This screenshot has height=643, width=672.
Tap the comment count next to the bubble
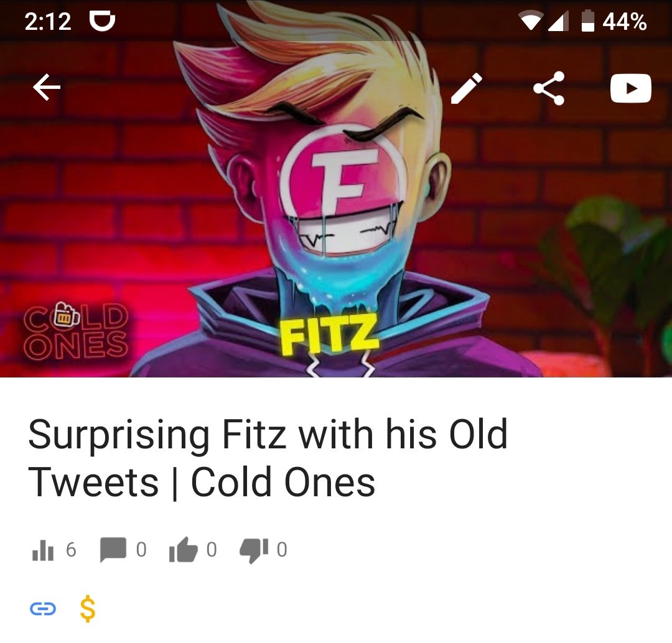pos(141,550)
